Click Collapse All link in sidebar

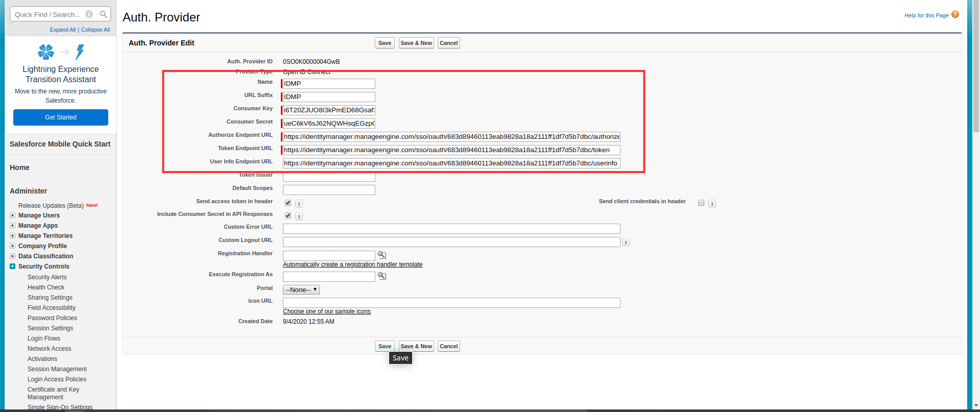pyautogui.click(x=95, y=30)
